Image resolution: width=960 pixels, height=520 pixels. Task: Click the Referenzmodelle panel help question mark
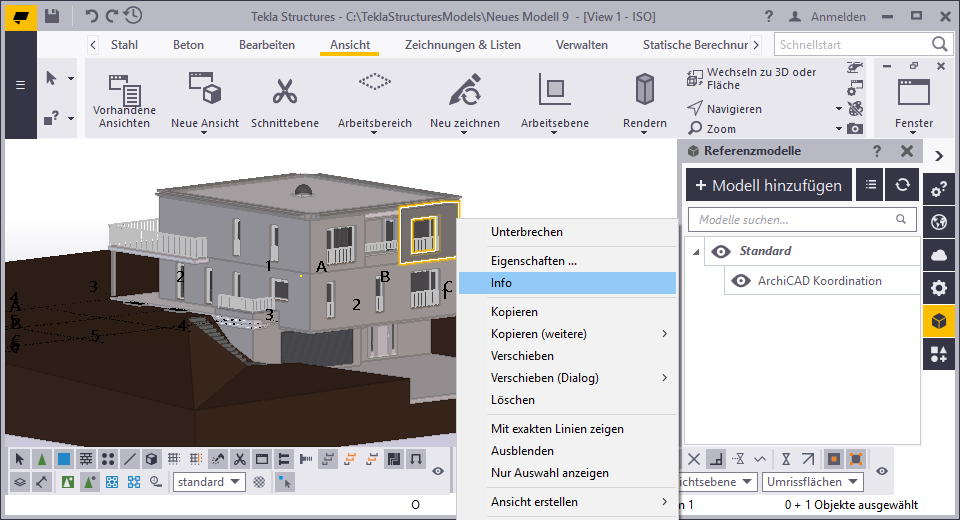tap(877, 151)
